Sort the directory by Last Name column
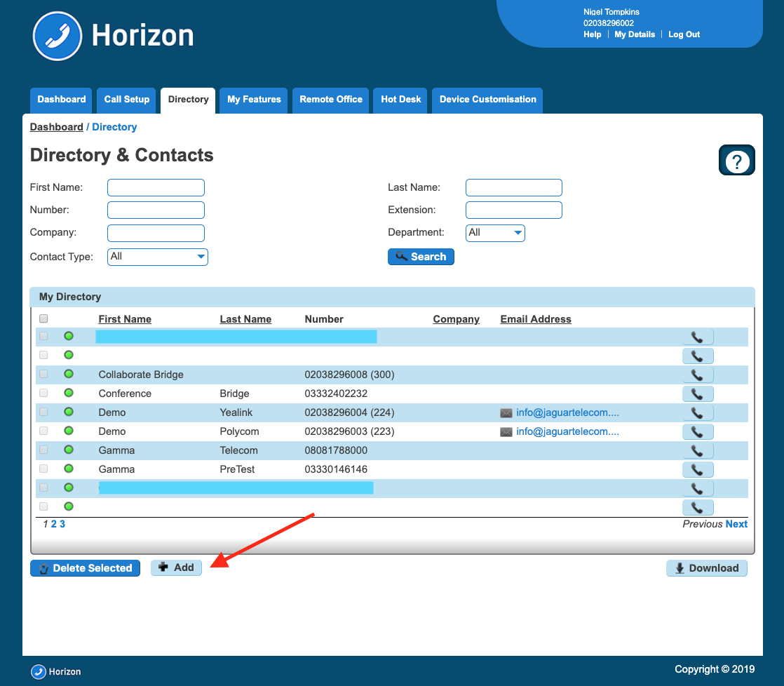 click(x=245, y=319)
